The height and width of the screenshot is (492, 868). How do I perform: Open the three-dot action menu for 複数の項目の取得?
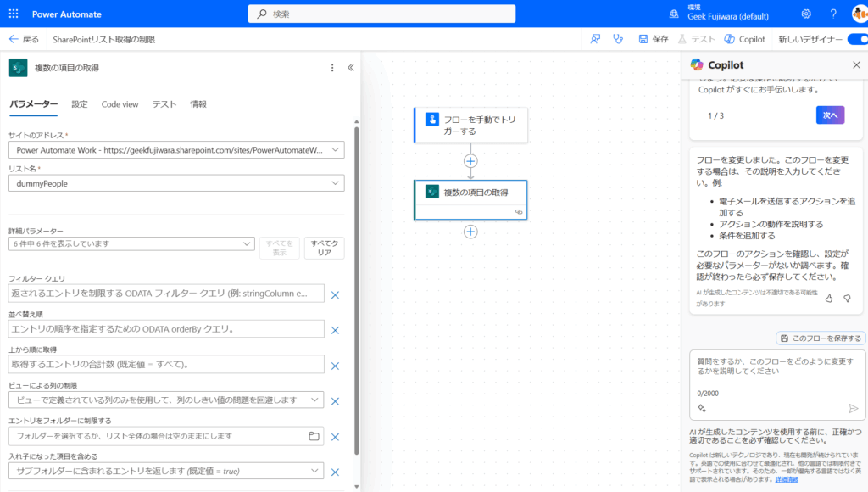[332, 68]
